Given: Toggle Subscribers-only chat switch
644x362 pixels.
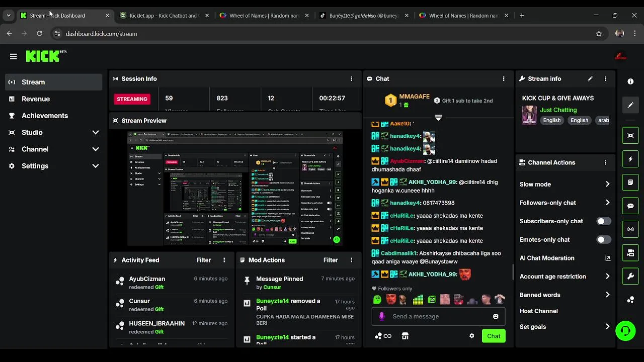Looking at the screenshot, I should click(604, 221).
